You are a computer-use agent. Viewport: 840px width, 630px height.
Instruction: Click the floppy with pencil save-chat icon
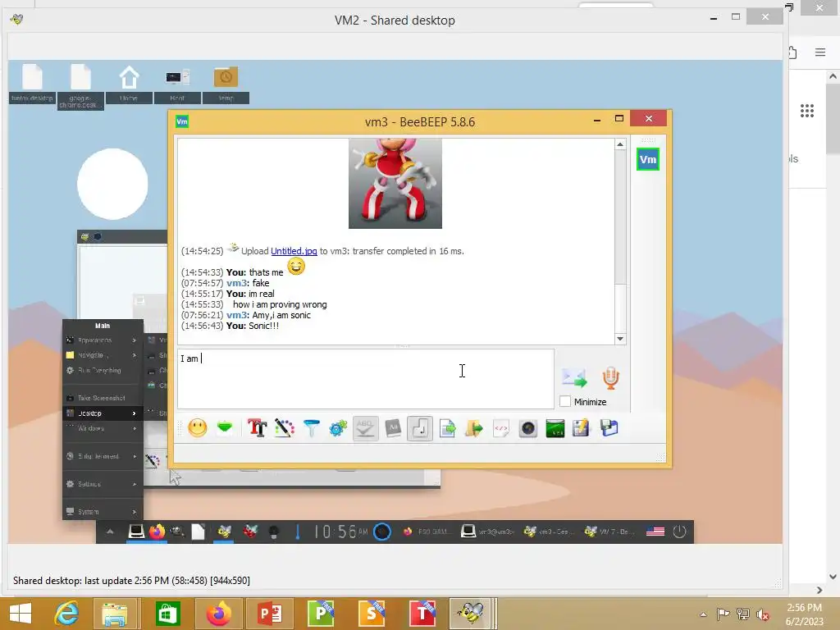coord(582,428)
